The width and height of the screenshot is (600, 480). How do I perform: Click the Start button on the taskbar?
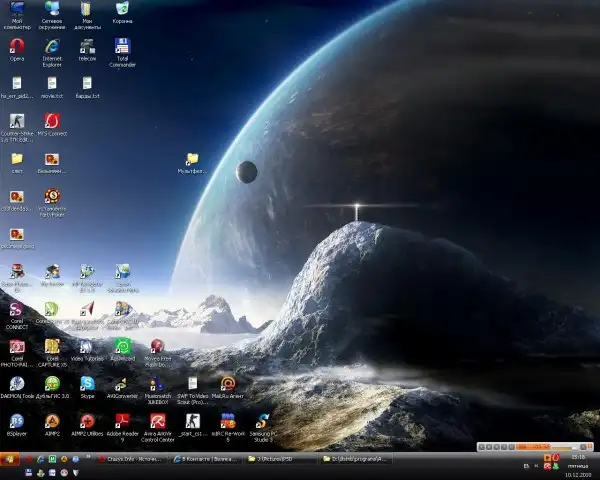click(11, 459)
